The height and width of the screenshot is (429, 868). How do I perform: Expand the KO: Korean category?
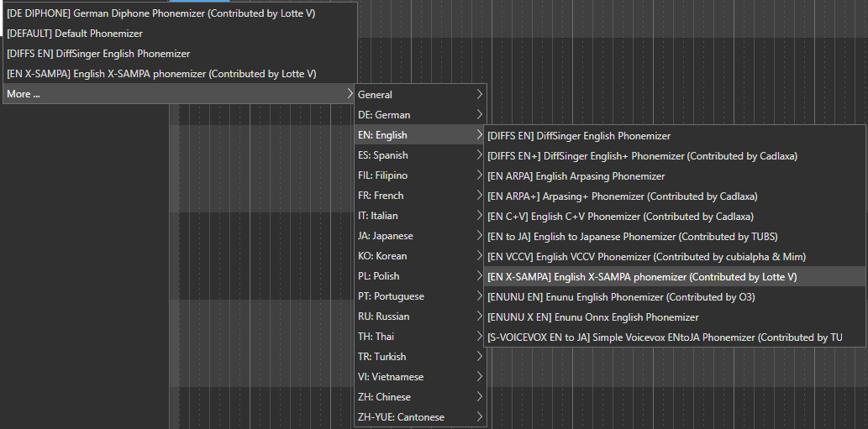click(x=420, y=256)
